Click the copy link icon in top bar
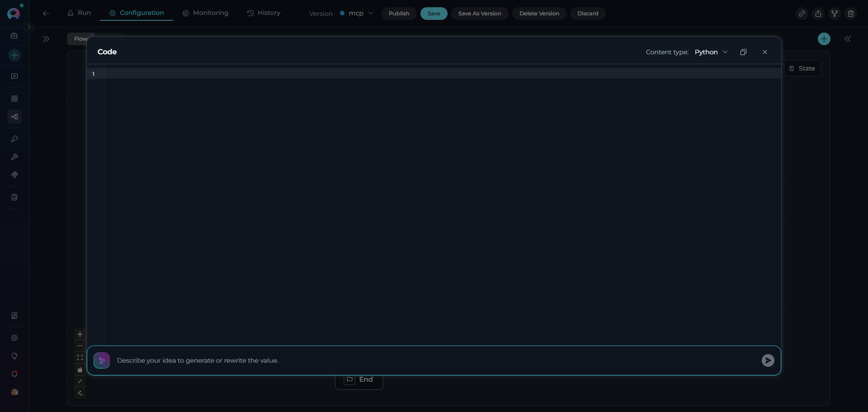This screenshot has width=868, height=412. coord(802,14)
